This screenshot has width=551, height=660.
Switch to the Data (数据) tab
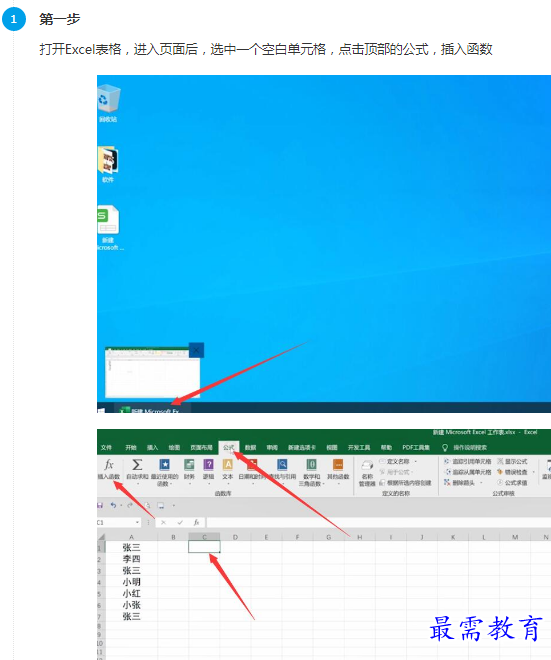click(250, 447)
